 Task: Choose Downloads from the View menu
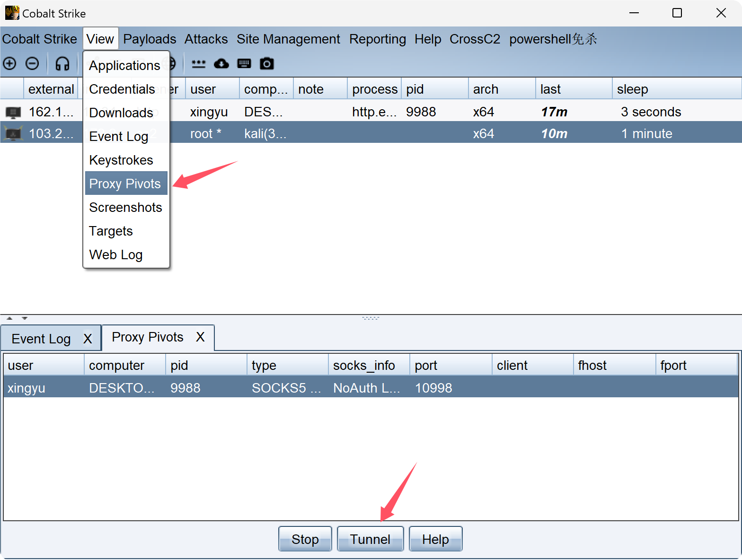point(126,113)
